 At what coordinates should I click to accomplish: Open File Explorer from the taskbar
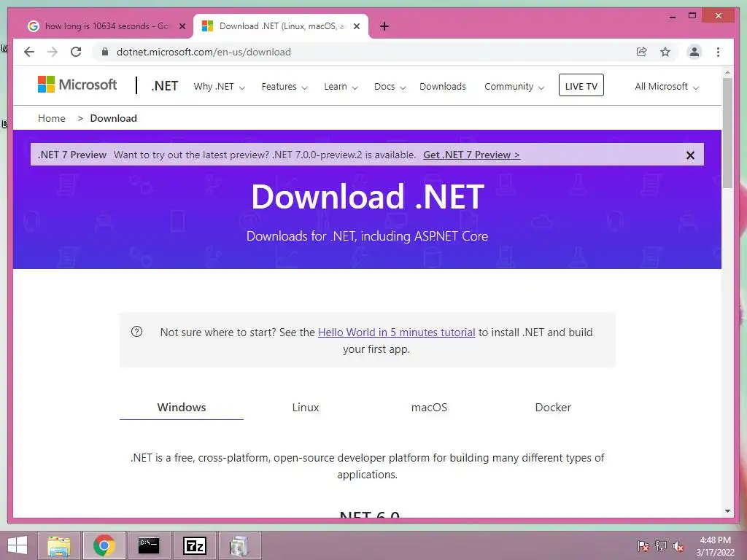59,545
